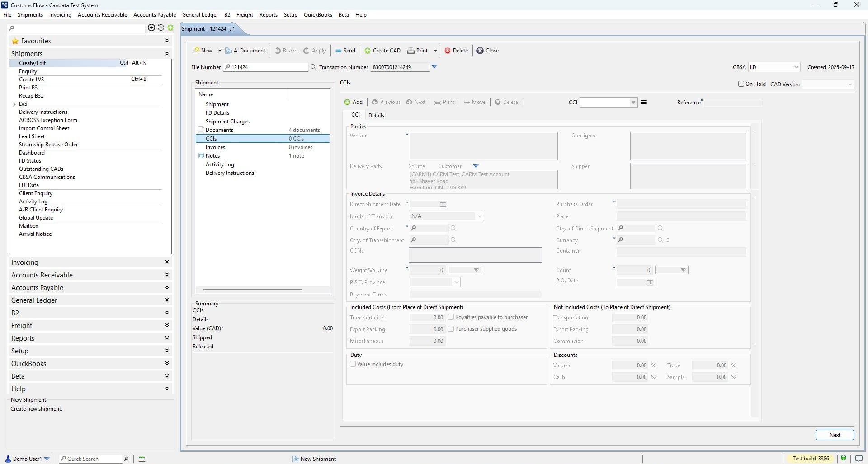Screen dimensions: 868x464
Task: Select the CCI tab
Action: point(356,115)
